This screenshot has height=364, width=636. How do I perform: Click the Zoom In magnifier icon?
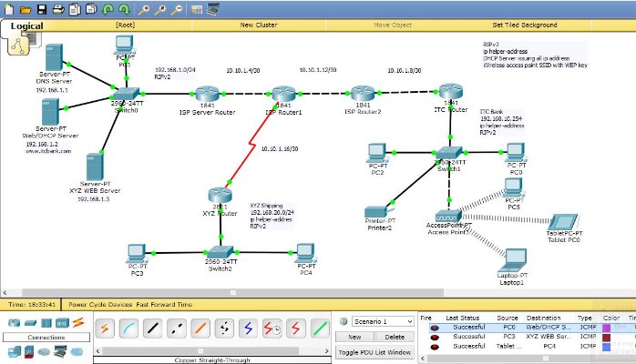143,9
